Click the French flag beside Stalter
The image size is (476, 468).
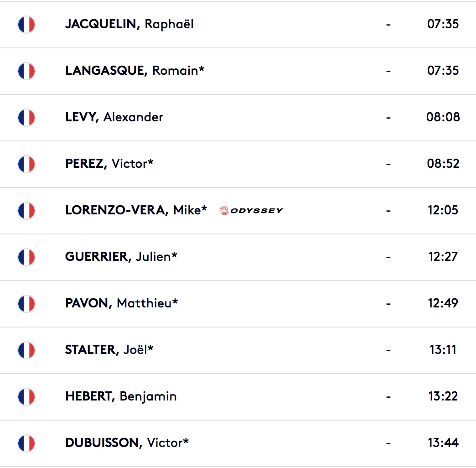point(26,350)
